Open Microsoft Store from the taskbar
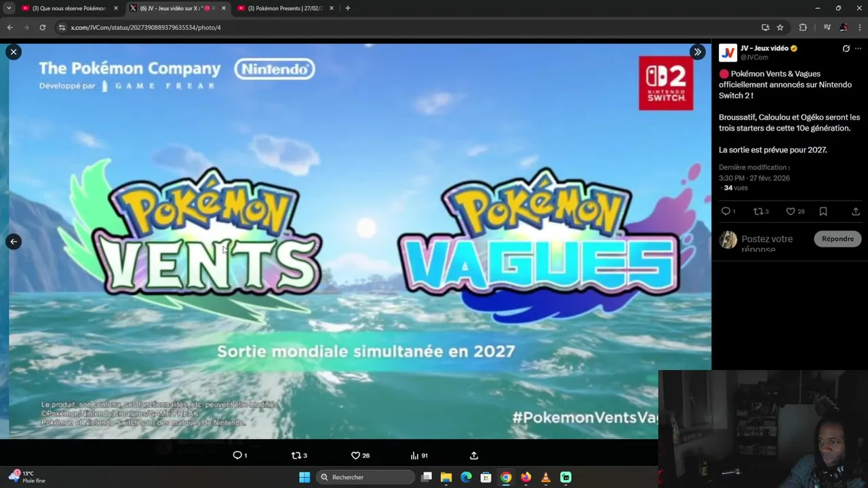 (x=486, y=477)
